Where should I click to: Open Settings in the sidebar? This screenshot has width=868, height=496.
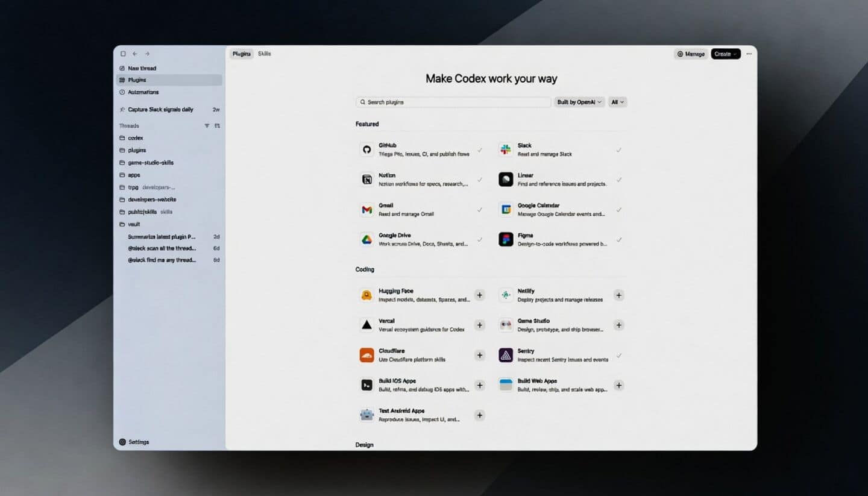(x=134, y=442)
